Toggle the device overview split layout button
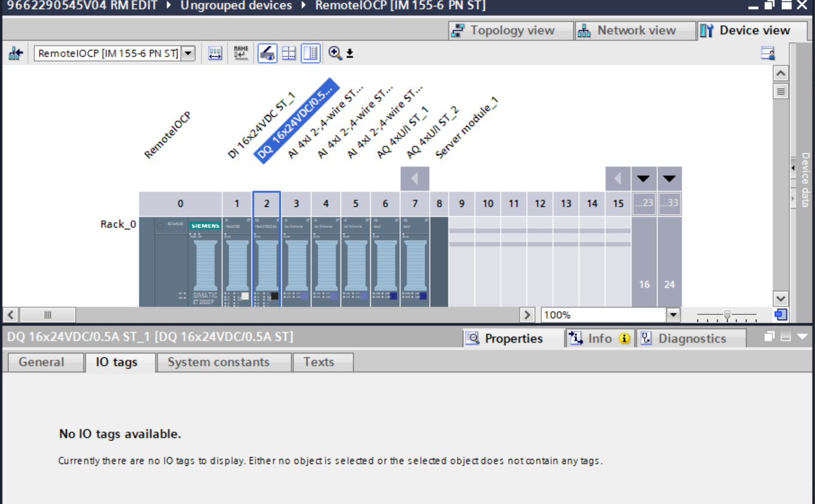The width and height of the screenshot is (815, 504). [x=310, y=53]
